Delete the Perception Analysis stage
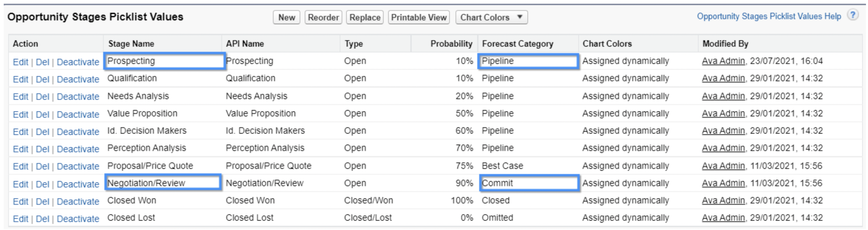The image size is (868, 230). pos(42,149)
